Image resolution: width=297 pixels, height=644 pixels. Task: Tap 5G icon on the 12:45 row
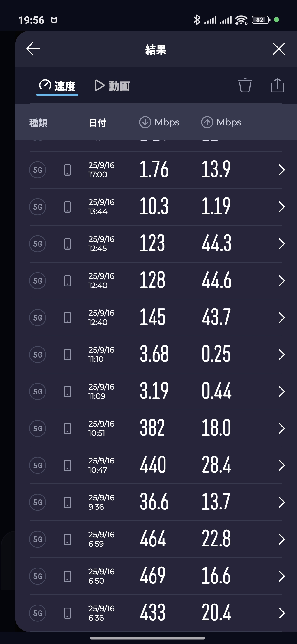click(38, 244)
